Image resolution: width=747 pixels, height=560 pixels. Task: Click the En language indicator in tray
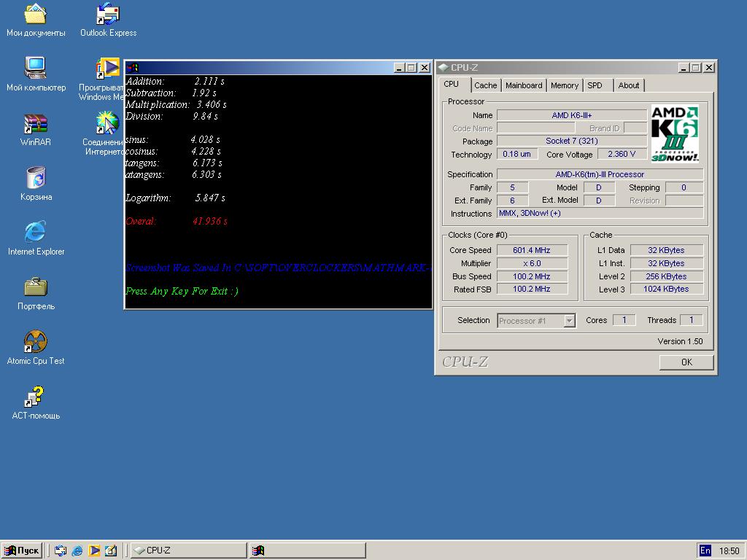click(x=705, y=551)
